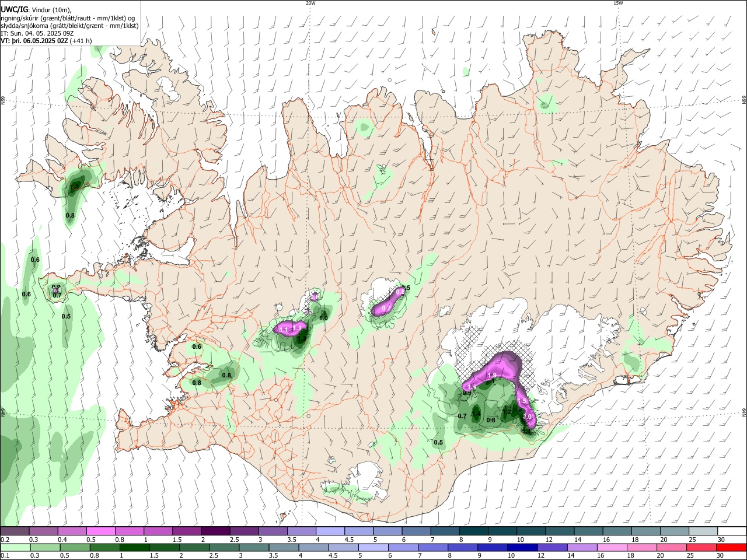This screenshot has height=560, width=747.
Task: Click the '1.9' snowfall value on the map
Action: point(491,375)
